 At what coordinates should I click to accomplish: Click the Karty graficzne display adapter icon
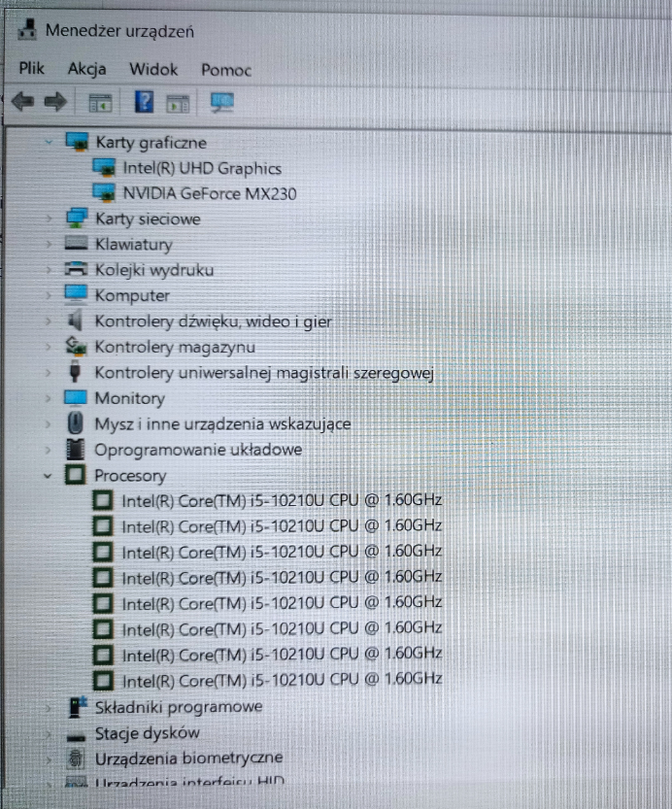[77, 142]
